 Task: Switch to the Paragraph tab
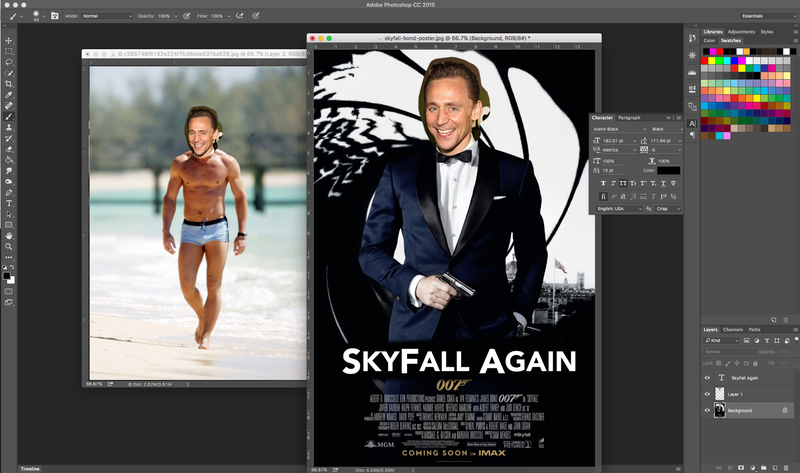click(629, 117)
